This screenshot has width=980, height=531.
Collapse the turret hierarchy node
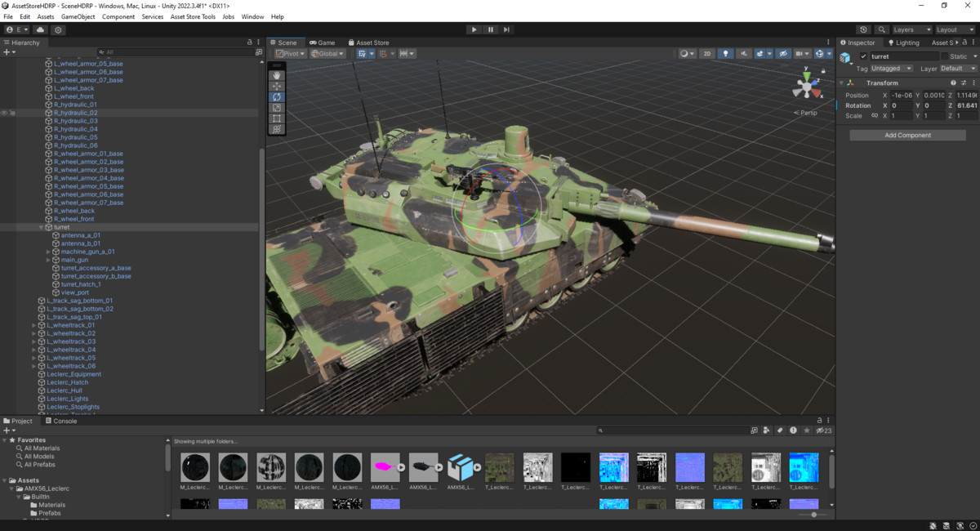tap(41, 227)
